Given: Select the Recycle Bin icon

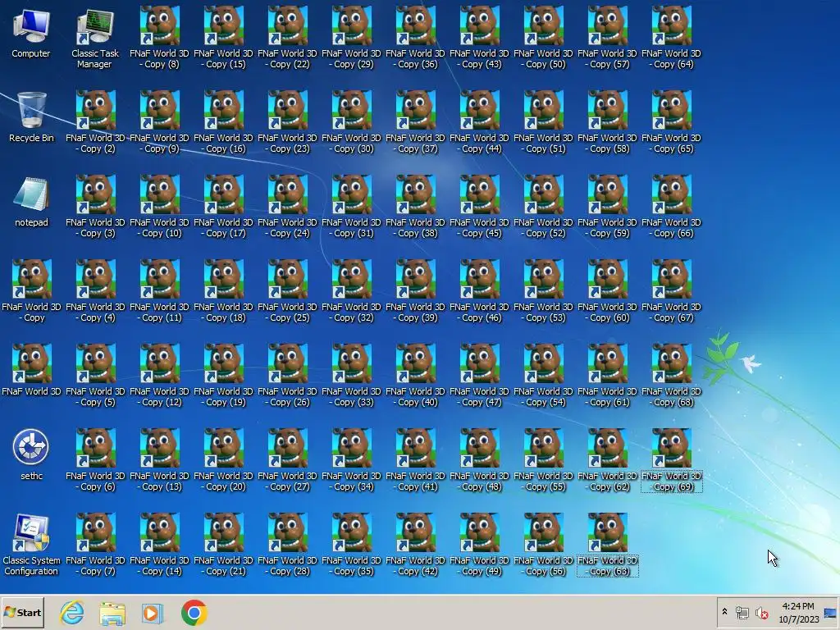Looking at the screenshot, I should click(31, 116).
